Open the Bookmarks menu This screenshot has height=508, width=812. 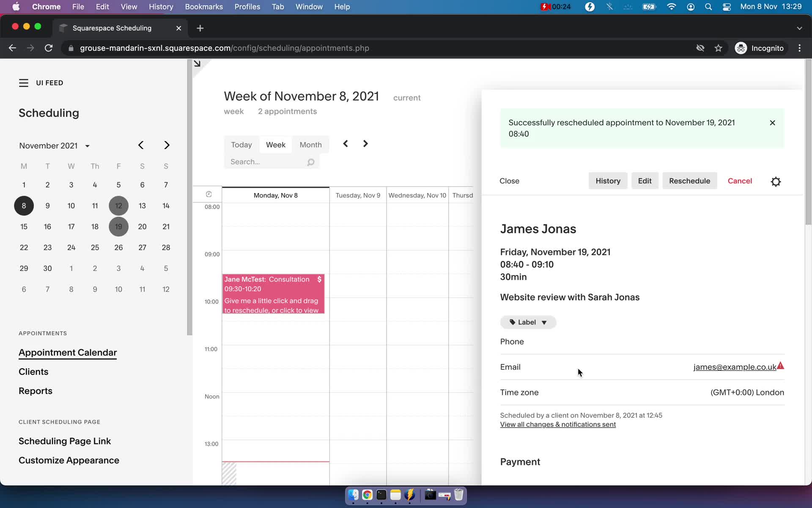pyautogui.click(x=204, y=7)
